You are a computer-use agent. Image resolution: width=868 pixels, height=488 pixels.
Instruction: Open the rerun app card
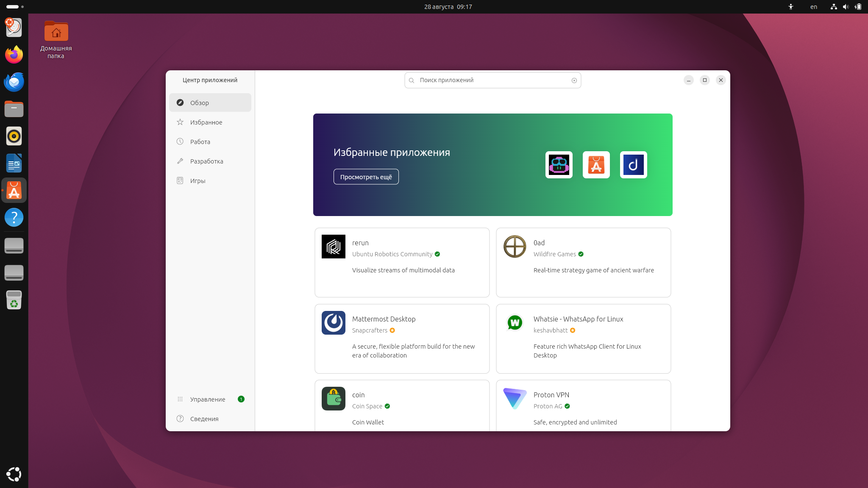pos(402,263)
